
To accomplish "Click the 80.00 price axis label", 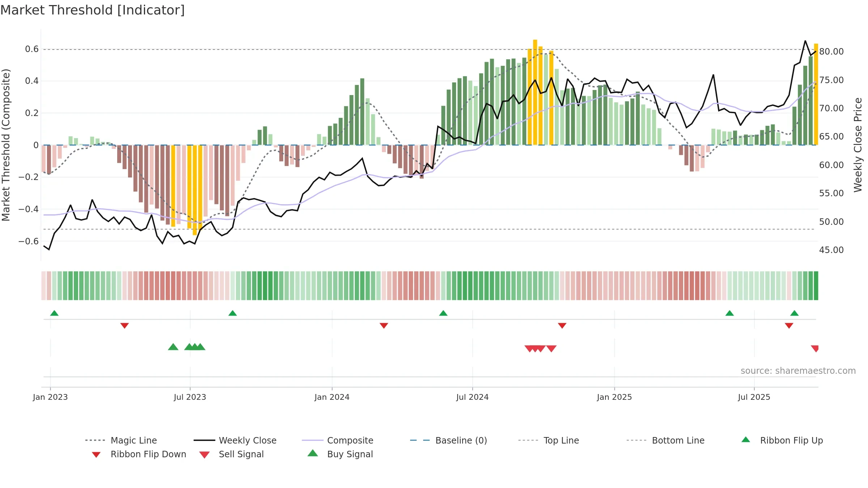I will click(x=831, y=52).
